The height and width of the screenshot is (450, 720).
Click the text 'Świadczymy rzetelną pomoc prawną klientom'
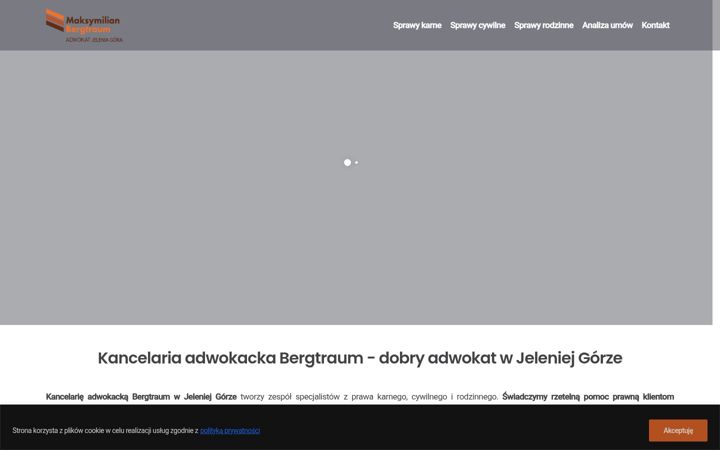click(x=588, y=396)
